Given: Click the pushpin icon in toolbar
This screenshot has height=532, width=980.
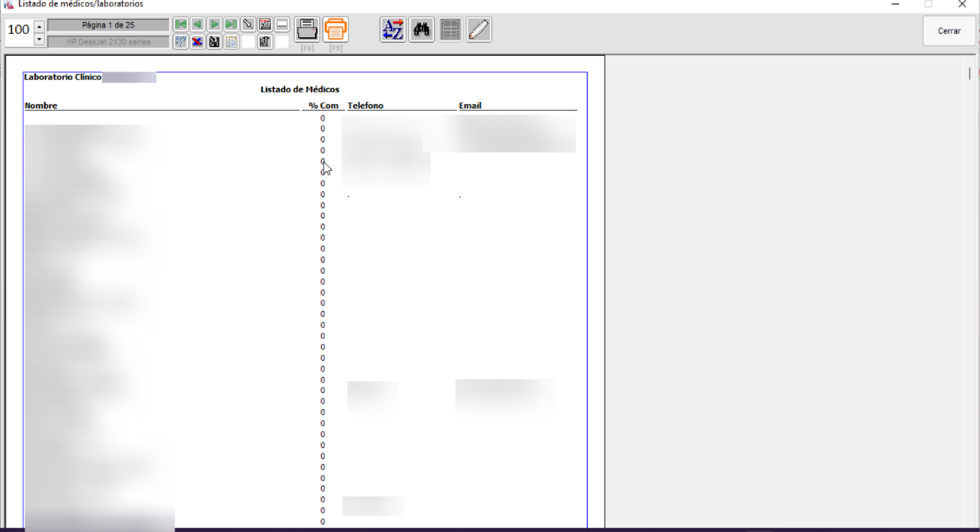Looking at the screenshot, I should (x=248, y=25).
